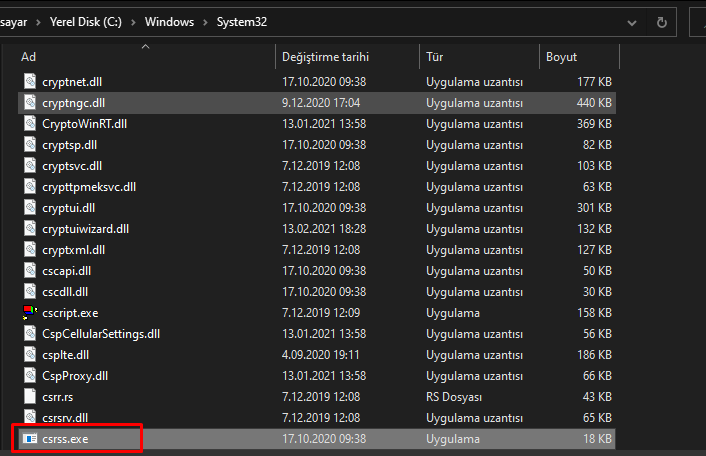Image resolution: width=706 pixels, height=456 pixels.
Task: Click the cryptngc.dll file icon
Action: (x=30, y=103)
